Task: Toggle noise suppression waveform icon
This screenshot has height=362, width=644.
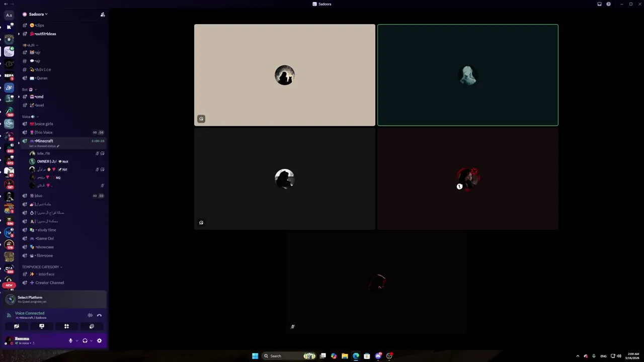Action: (90, 315)
